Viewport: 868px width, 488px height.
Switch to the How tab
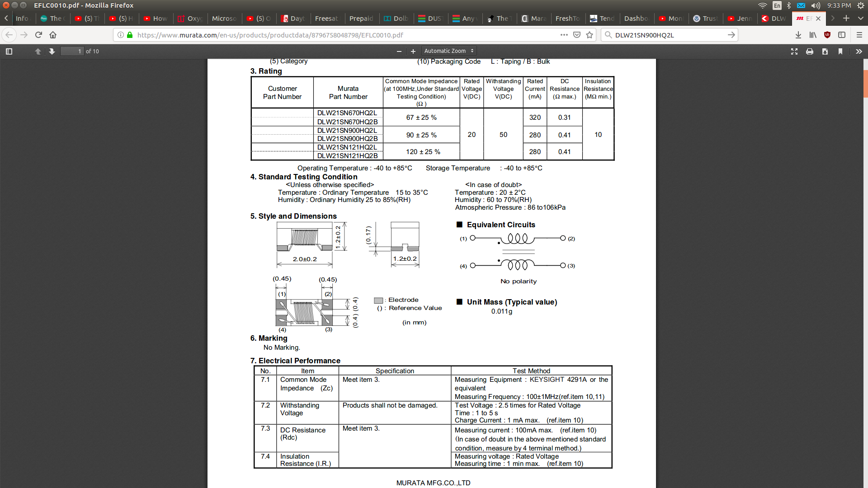coord(156,19)
